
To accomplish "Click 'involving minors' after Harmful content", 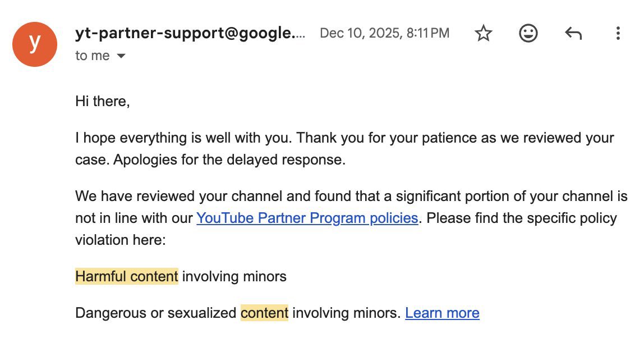I will click(234, 276).
